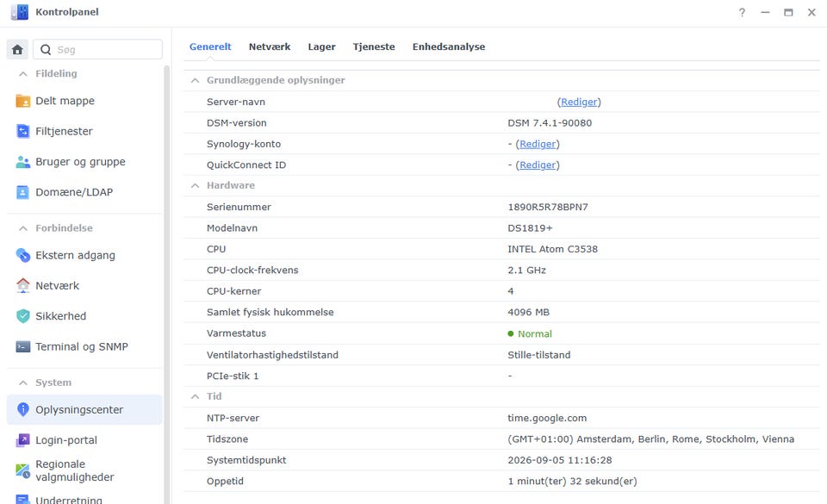Select the time.google.com NTP server value
827x504 pixels.
point(547,418)
